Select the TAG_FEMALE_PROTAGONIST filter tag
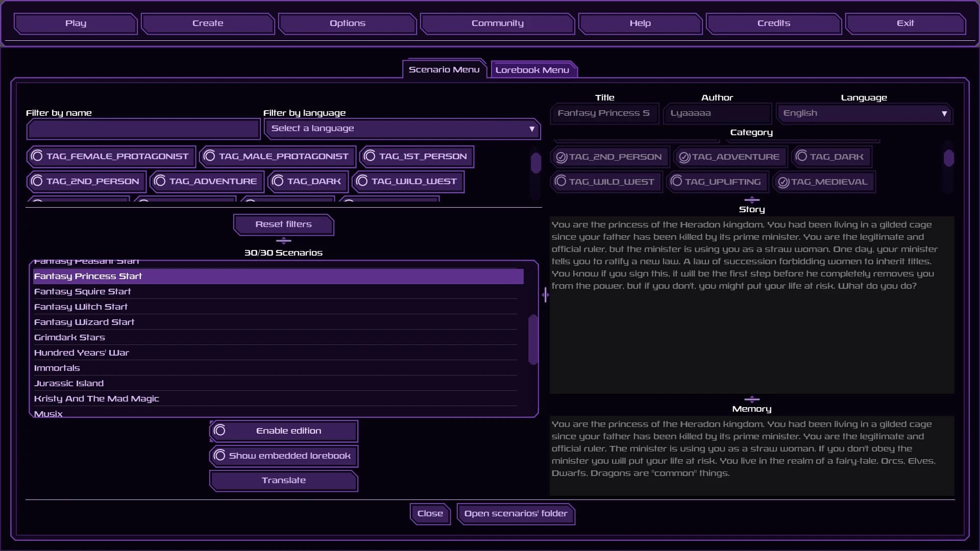The width and height of the screenshot is (980, 551). click(111, 156)
